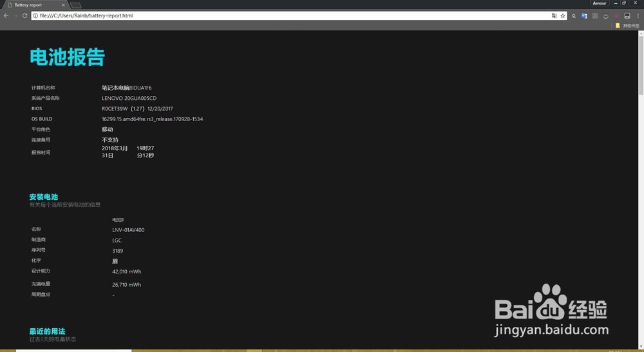The width and height of the screenshot is (644, 352).
Task: Click the BIOS value R0CET39W
Action: pyautogui.click(x=115, y=108)
